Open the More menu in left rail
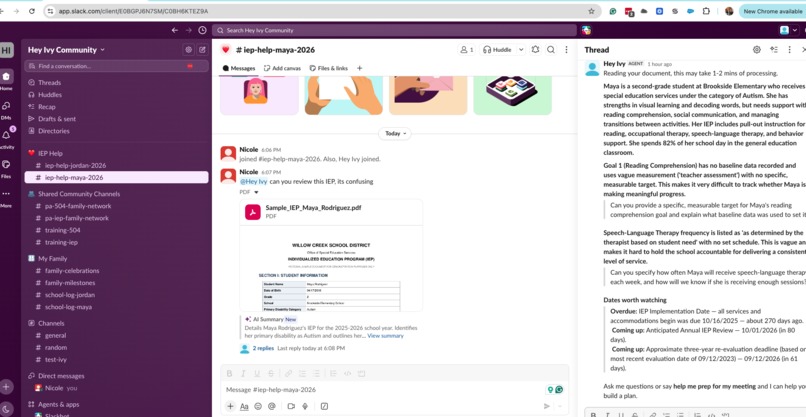The width and height of the screenshot is (806, 417). click(6, 194)
